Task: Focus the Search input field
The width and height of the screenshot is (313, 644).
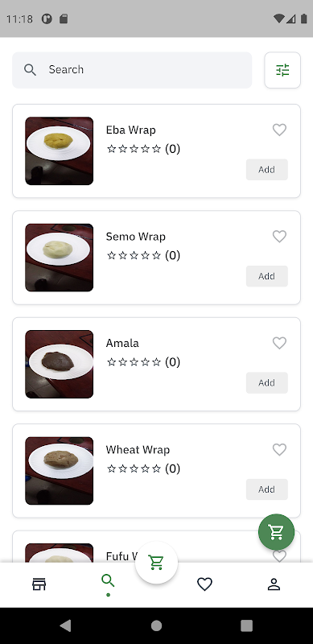Action: click(x=132, y=70)
